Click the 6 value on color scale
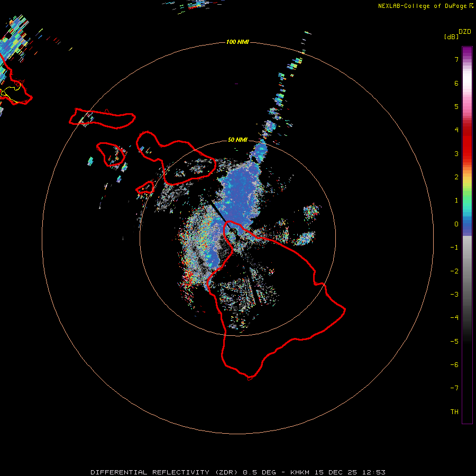This screenshot has height=476, width=476. (456, 83)
